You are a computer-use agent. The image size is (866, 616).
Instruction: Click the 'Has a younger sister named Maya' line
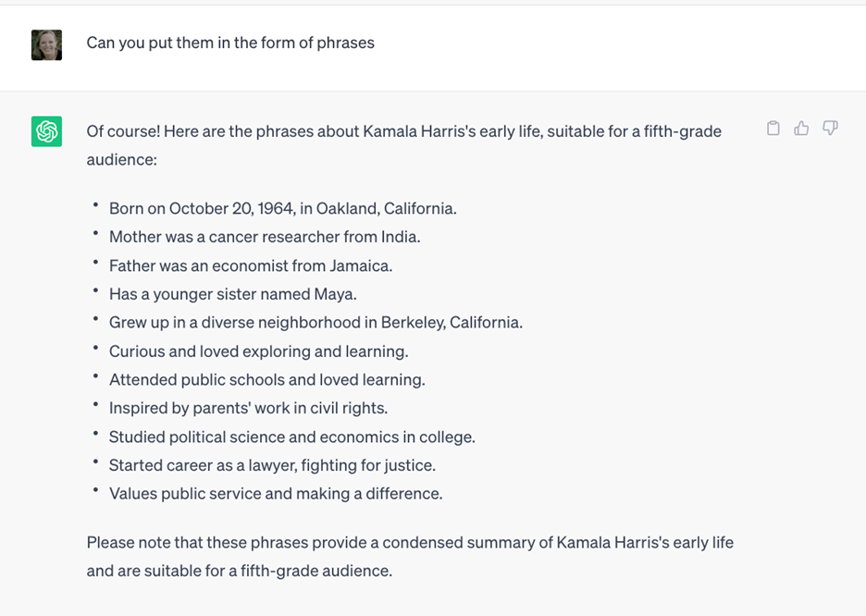click(x=232, y=294)
